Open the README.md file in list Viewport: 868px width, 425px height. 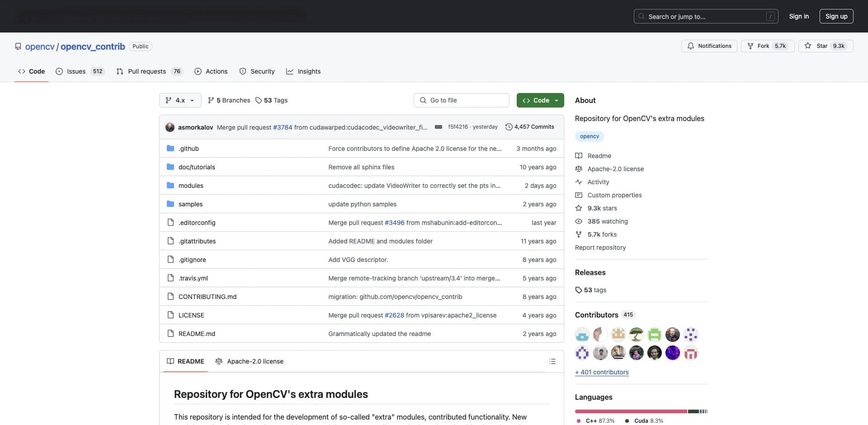[197, 334]
